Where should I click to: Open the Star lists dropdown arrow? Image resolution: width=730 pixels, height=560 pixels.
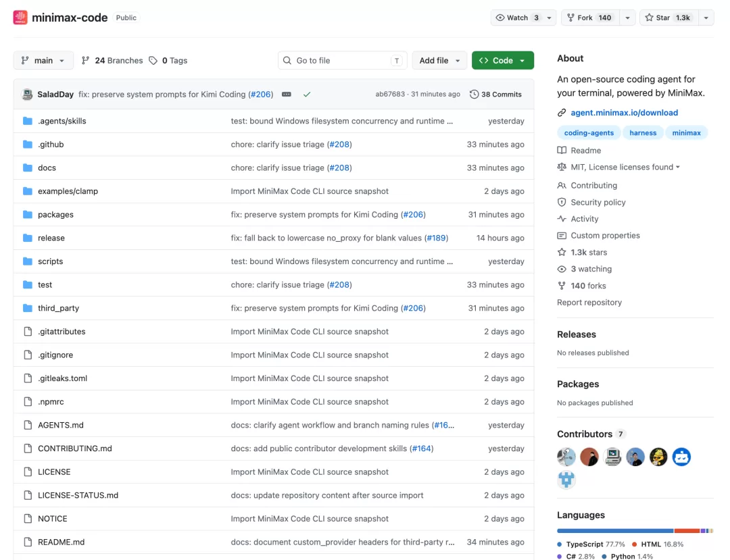706,18
